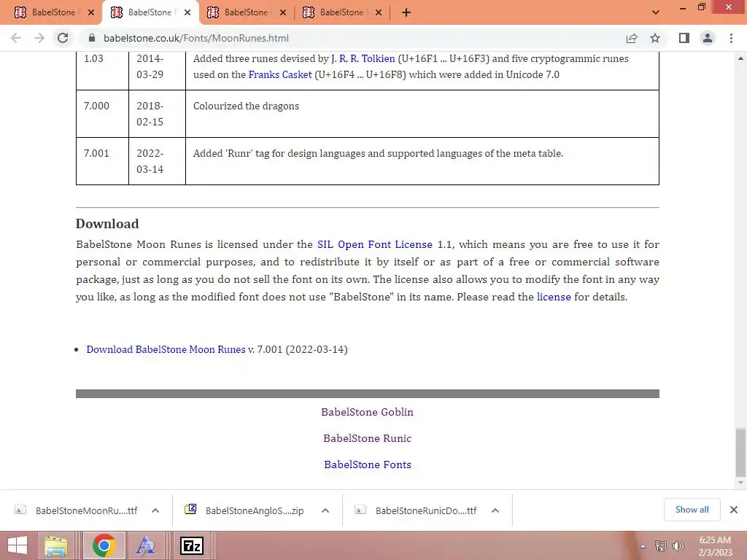Reload the MoonRunes page
This screenshot has height=560, width=747.
63,38
